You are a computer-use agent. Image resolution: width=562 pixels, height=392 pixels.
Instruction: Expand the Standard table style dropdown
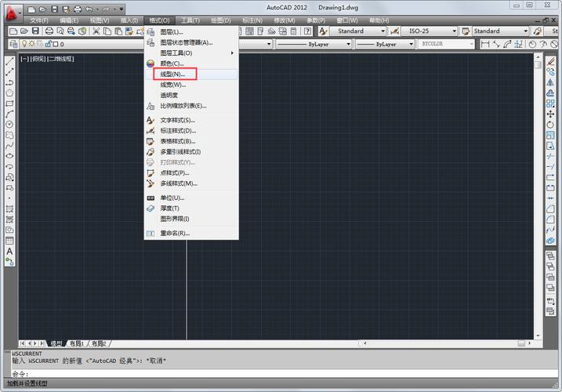(x=525, y=31)
